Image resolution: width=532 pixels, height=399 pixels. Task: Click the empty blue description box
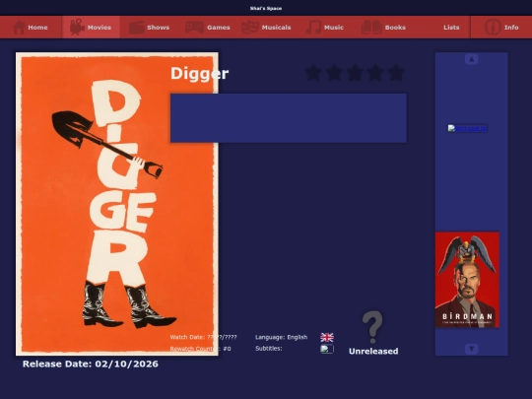[289, 118]
